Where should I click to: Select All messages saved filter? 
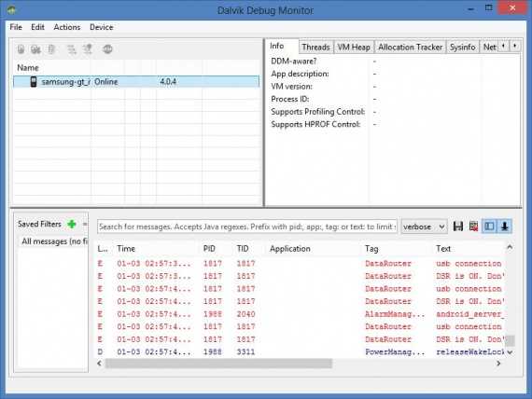(53, 241)
